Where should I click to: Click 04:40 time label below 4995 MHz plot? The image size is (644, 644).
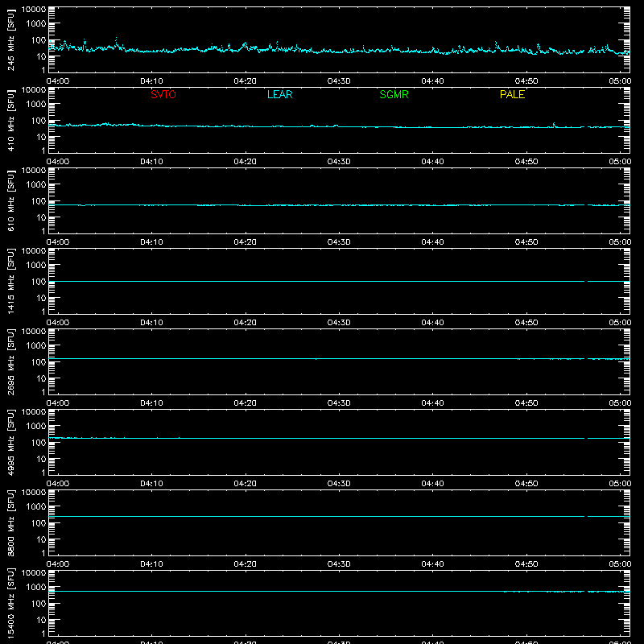(432, 484)
